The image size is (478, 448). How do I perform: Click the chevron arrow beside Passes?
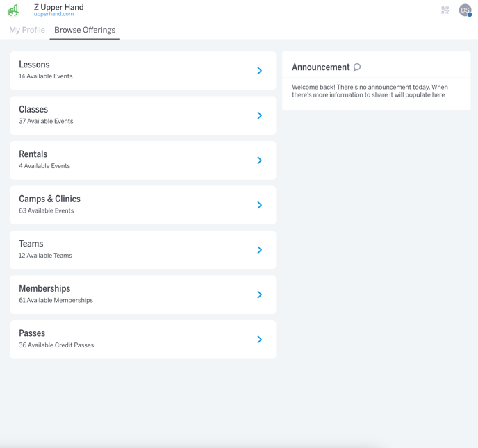(259, 340)
